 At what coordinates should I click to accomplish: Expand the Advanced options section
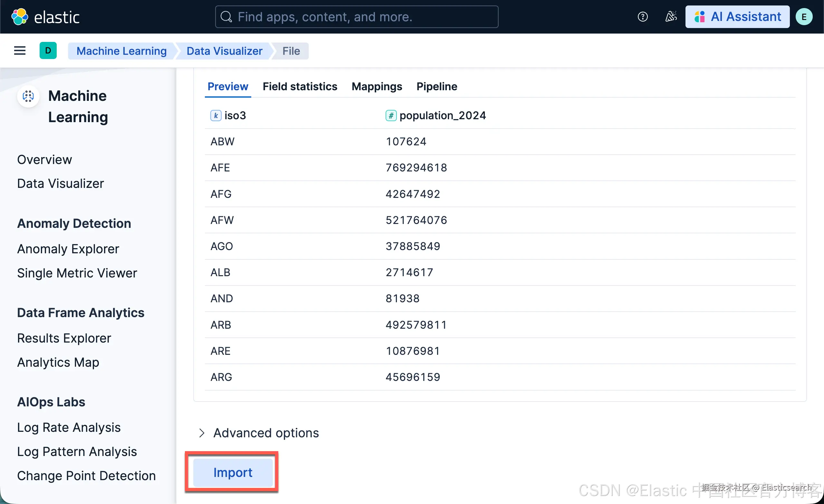pyautogui.click(x=202, y=433)
